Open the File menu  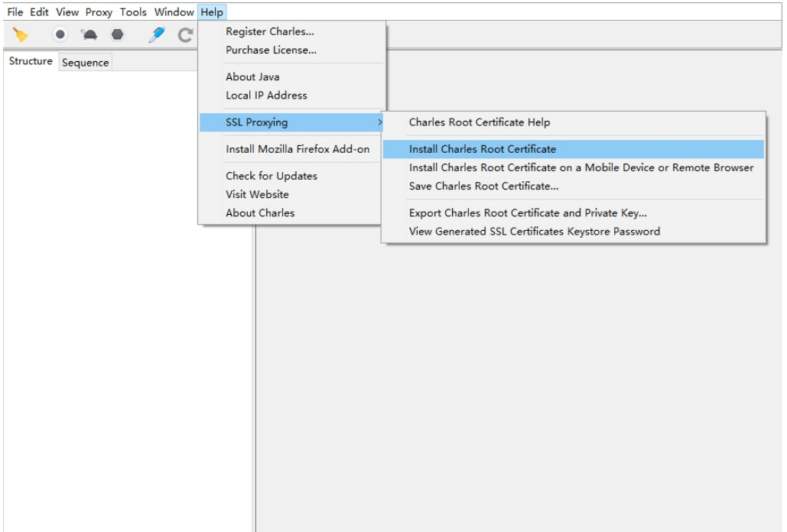(15, 12)
